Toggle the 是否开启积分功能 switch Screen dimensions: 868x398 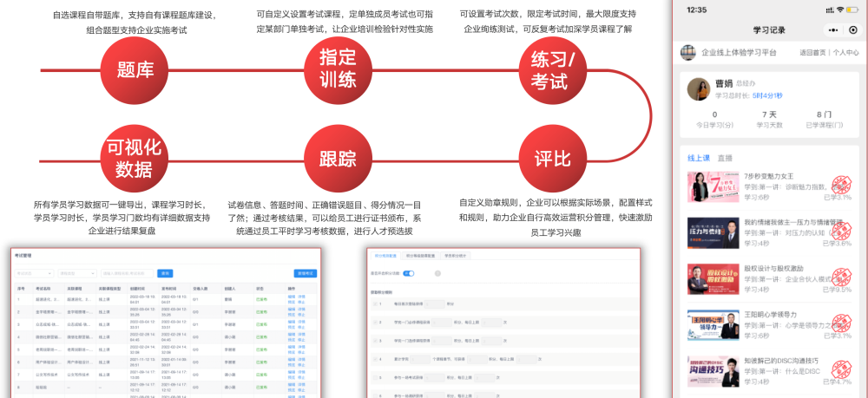(x=409, y=274)
